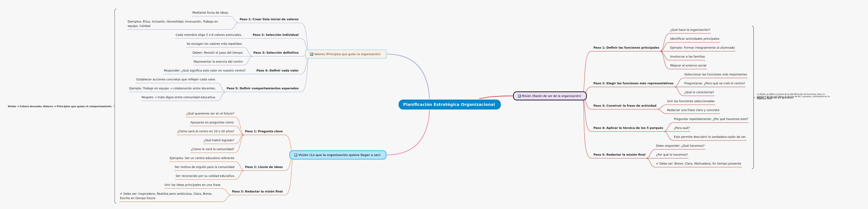Click 'Representar la esencia del centro'

[x=218, y=62]
